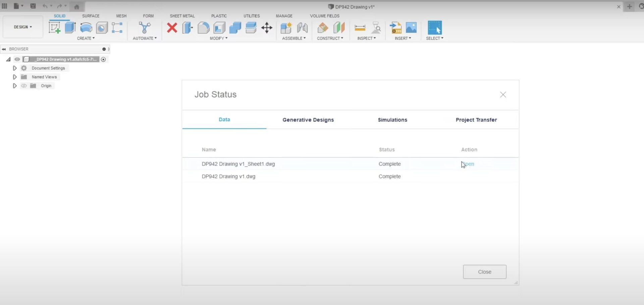Click the Redo arrow icon
This screenshot has height=305, width=644.
tap(59, 6)
